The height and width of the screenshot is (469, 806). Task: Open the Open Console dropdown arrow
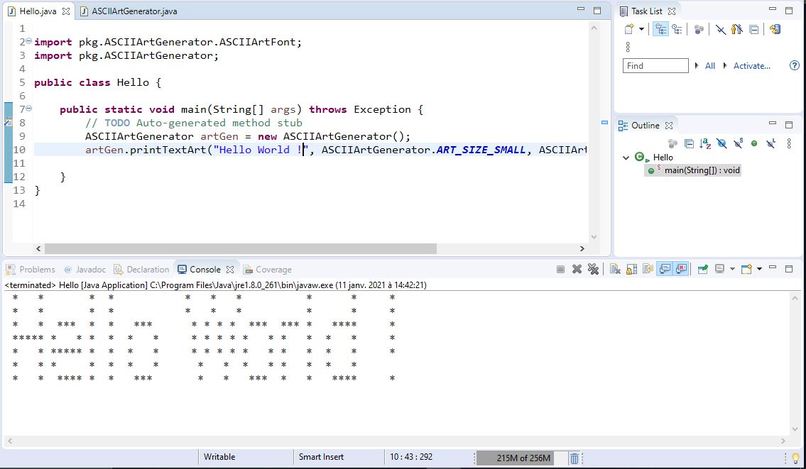(x=759, y=268)
